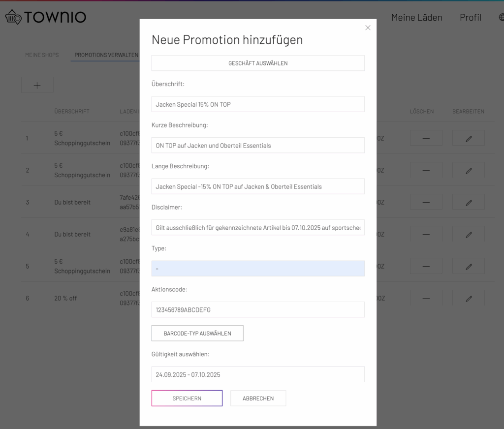This screenshot has width=504, height=429.
Task: Click pencil edit icon for row 1
Action: (x=468, y=138)
